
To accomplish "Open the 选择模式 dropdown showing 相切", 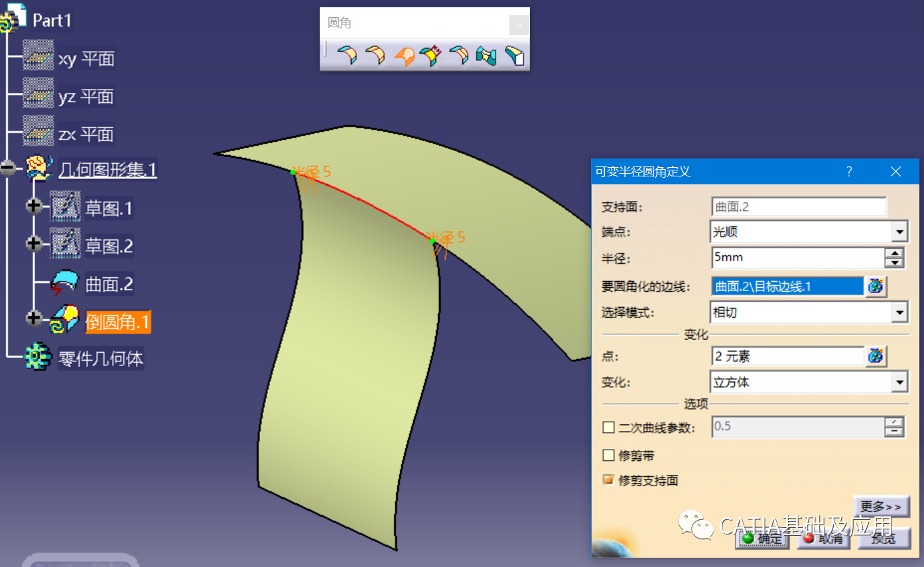I will 809,312.
